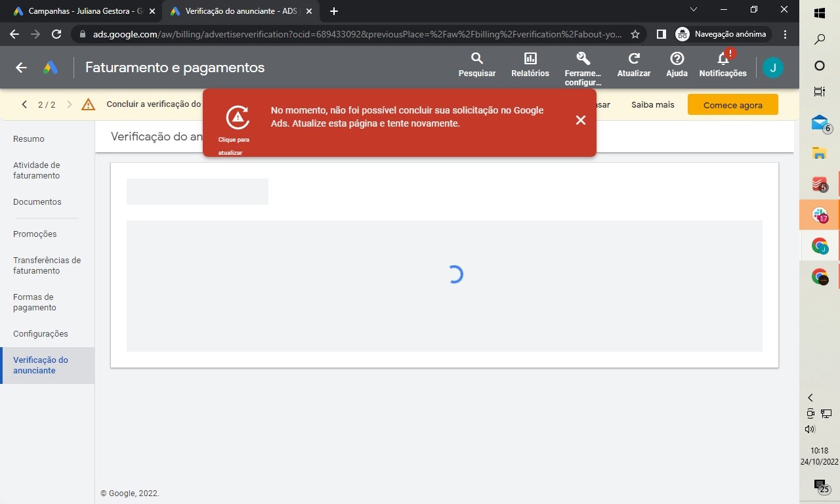Click the warning triangle icon in yellow bar
This screenshot has height=504, width=840.
coord(89,104)
